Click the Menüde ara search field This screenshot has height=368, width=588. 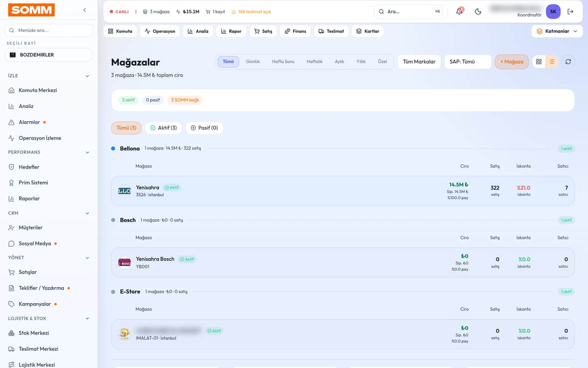(x=49, y=30)
